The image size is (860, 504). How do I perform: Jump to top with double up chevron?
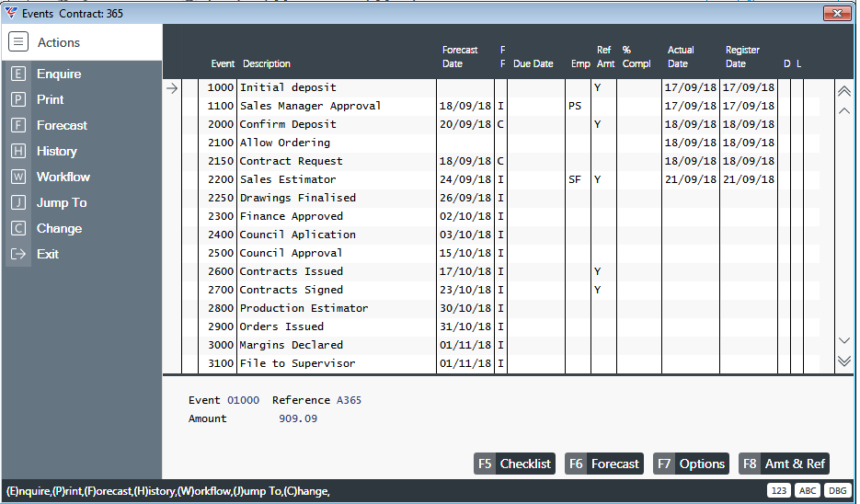[x=844, y=91]
